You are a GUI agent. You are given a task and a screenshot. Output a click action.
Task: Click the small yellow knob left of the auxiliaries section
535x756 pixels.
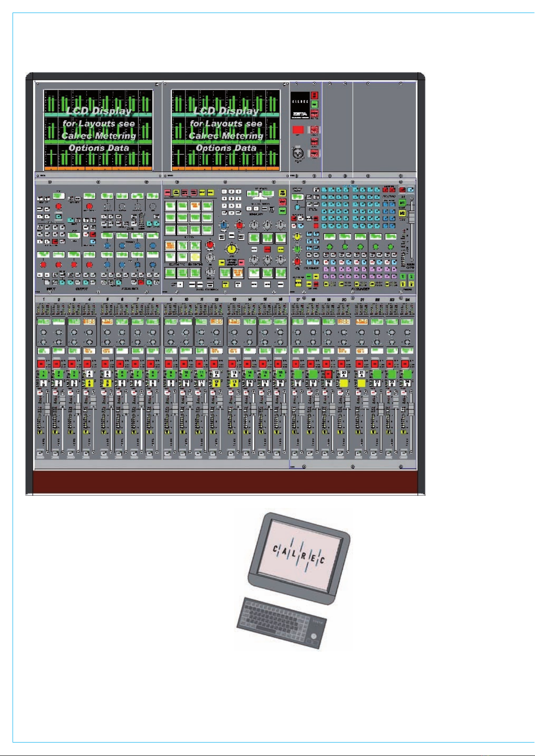point(297,236)
